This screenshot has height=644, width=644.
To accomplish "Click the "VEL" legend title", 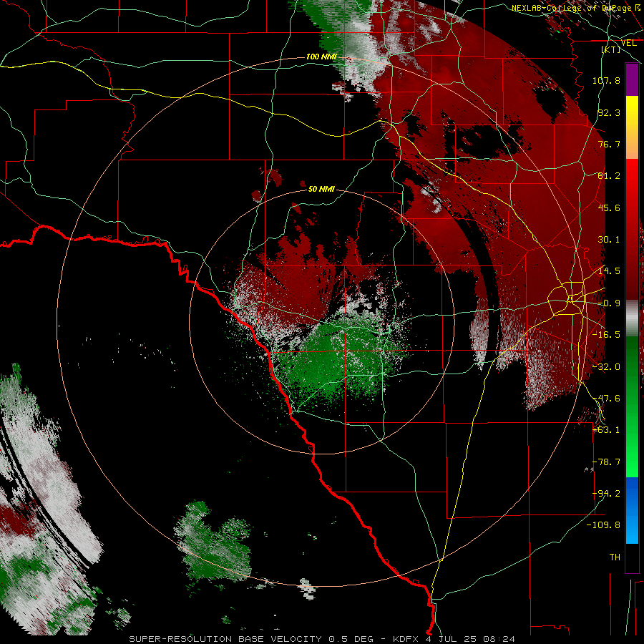I will [x=628, y=43].
